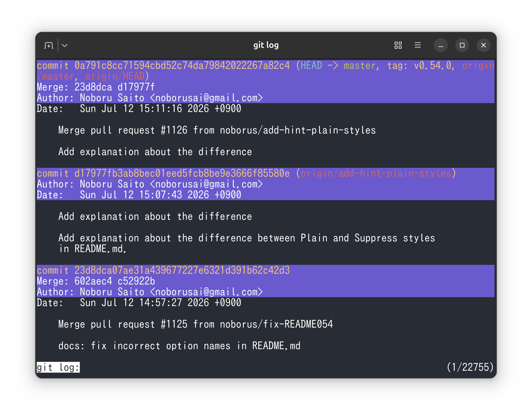Screen dimensions: 532x417
Task: Click date 'Sun Jul 12 15:07:43 2026 +0900'
Action: pyautogui.click(x=160, y=195)
